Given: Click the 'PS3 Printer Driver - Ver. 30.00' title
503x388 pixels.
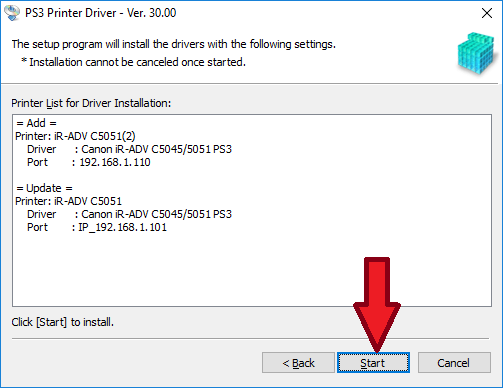Looking at the screenshot, I should pyautogui.click(x=100, y=13).
